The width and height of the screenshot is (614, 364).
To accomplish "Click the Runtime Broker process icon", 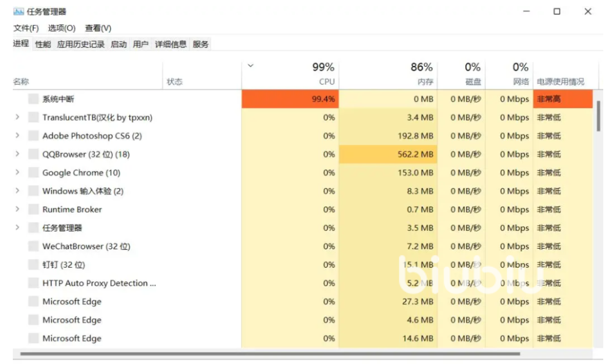I will tap(33, 210).
